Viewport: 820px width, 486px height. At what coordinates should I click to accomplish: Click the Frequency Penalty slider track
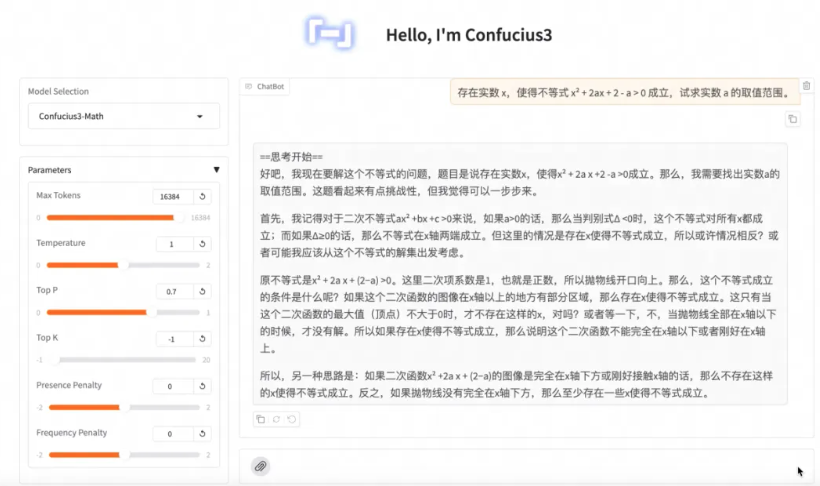click(x=124, y=455)
